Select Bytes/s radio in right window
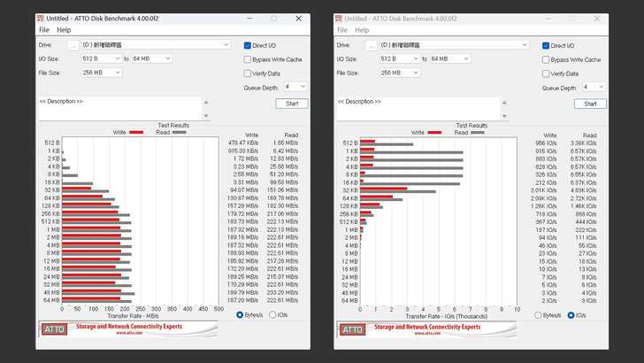644x363 pixels. 538,315
